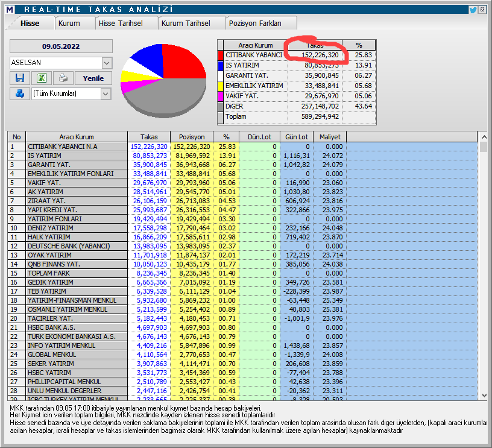Sort by the Pozisyon column header
The height and width of the screenshot is (448, 492).
[192, 137]
